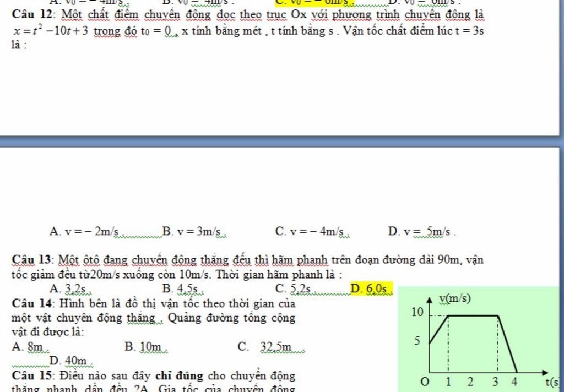The image size is (564, 392).
Task: Click the bold words 'chỉ đúng' in question 15
Action: (x=180, y=375)
